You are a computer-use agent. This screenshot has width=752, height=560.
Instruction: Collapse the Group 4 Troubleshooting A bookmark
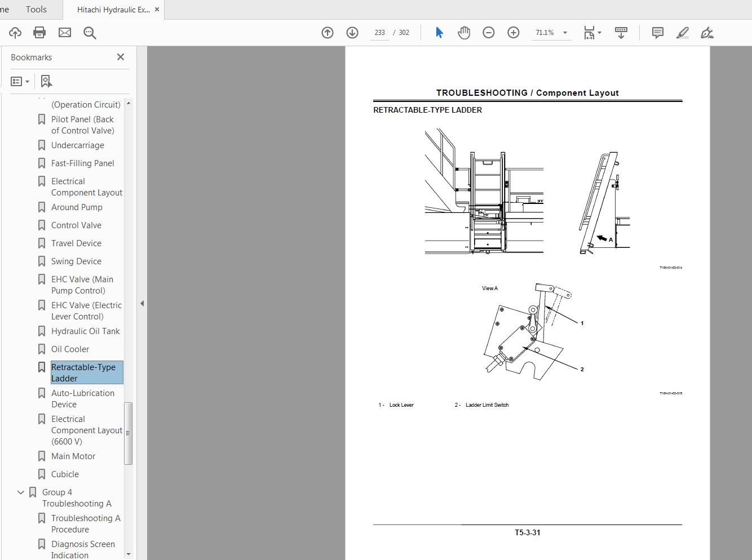tap(20, 491)
